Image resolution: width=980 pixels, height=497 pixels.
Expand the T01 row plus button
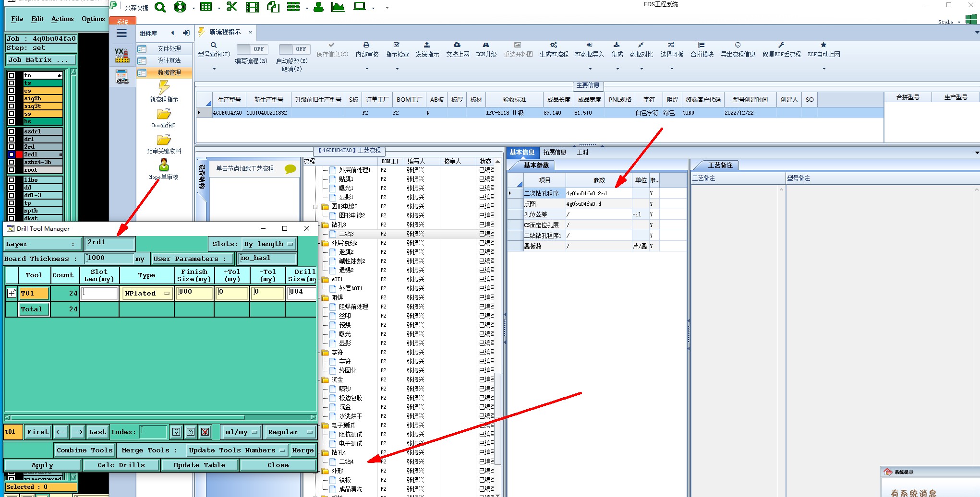(12, 293)
